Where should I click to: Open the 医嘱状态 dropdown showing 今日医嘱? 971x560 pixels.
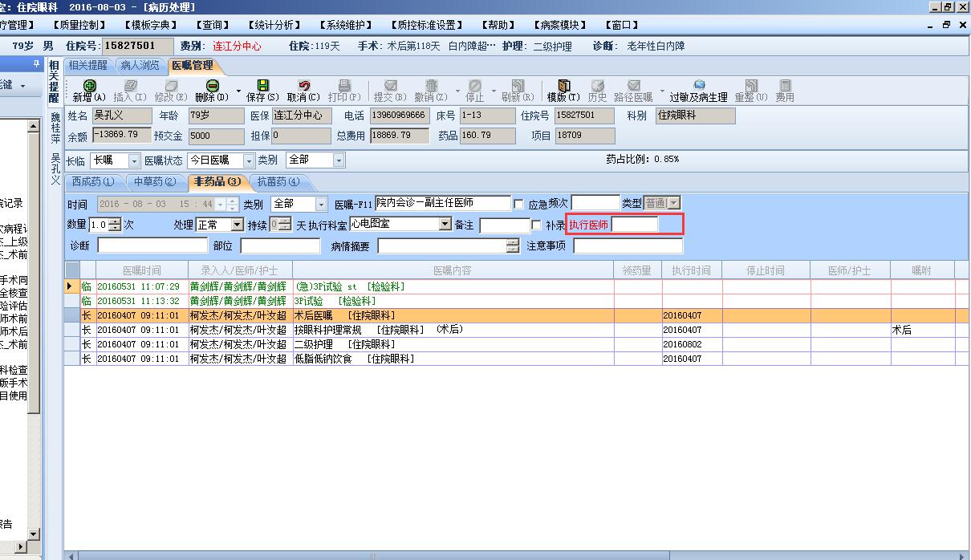coord(249,160)
